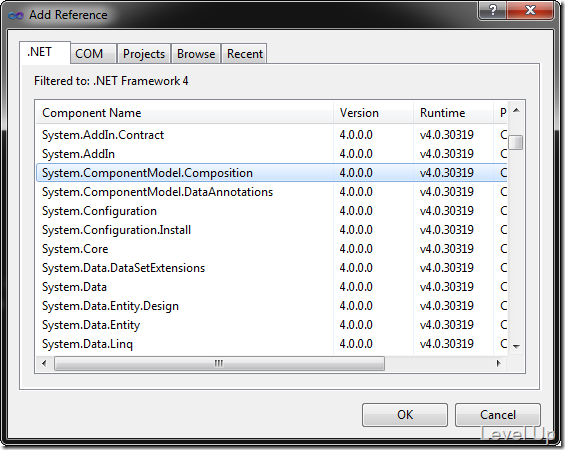The image size is (565, 450).
Task: Select System.Configuration.Install row
Action: [x=272, y=230]
